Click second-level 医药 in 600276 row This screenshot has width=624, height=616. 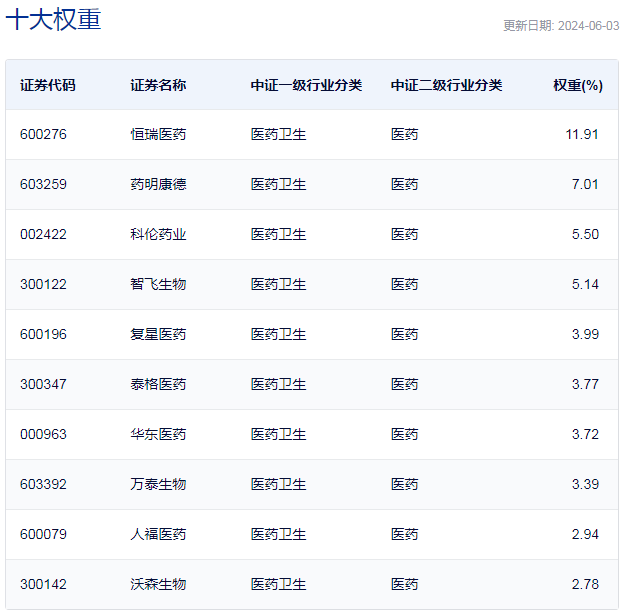point(404,135)
